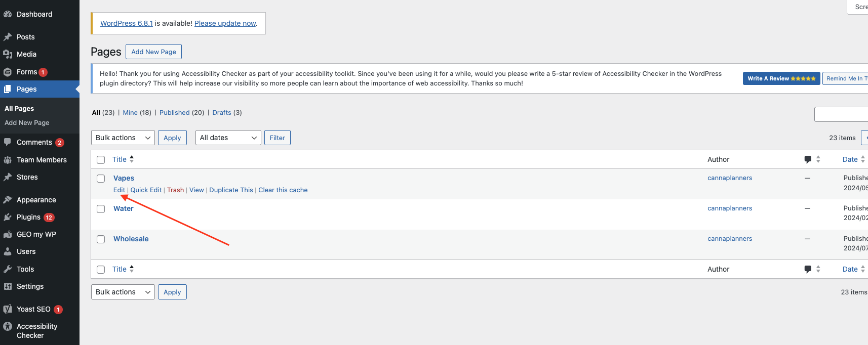The height and width of the screenshot is (345, 868).
Task: Click the Media library icon
Action: coord(8,54)
